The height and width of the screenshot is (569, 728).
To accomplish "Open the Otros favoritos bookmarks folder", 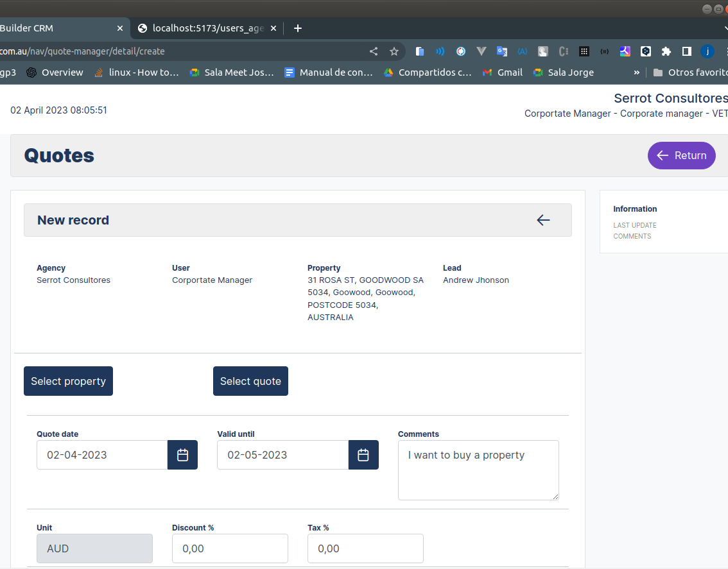I will click(691, 72).
